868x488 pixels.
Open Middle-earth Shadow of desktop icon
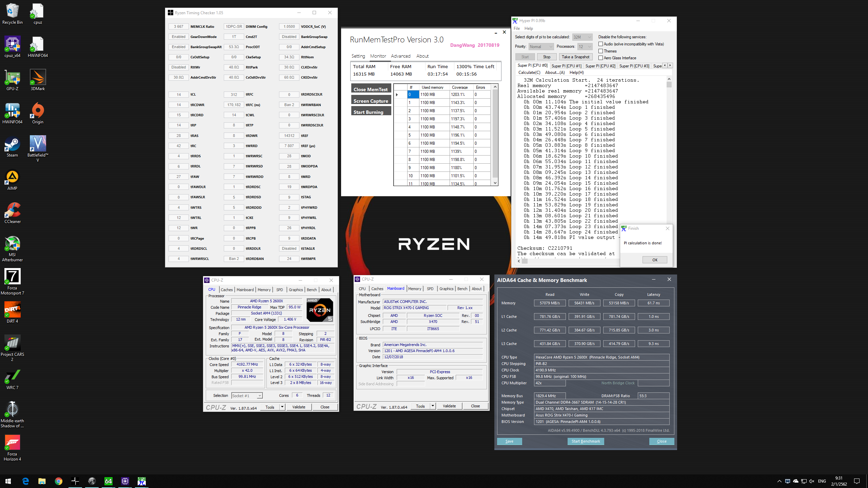(12, 415)
